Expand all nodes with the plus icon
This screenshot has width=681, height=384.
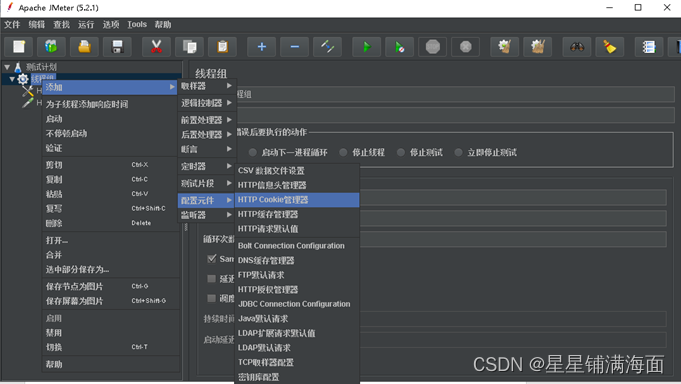point(261,46)
